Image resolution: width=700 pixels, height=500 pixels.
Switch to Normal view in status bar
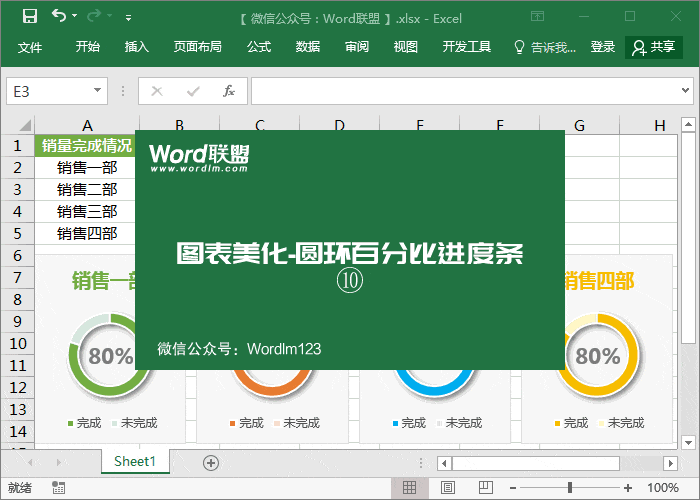click(409, 488)
